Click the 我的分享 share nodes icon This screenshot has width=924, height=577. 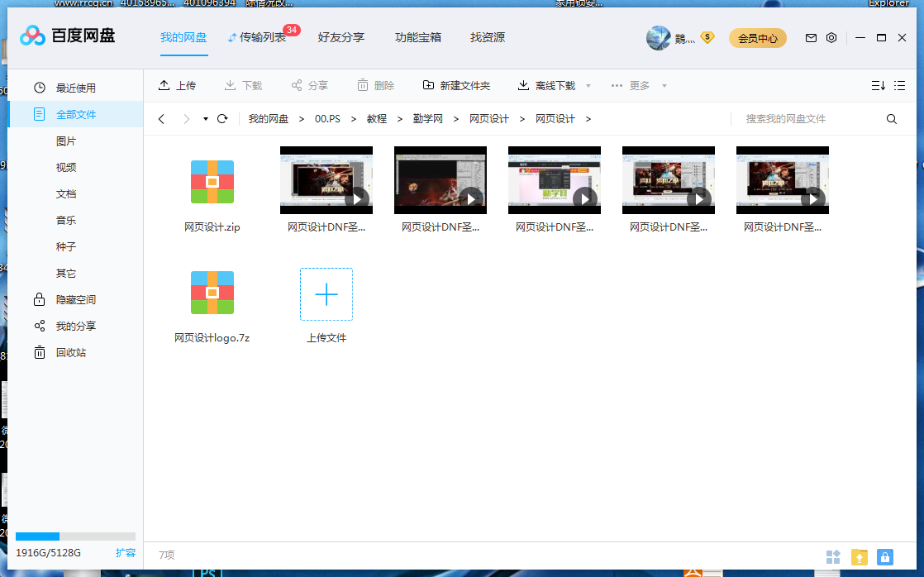click(x=40, y=326)
